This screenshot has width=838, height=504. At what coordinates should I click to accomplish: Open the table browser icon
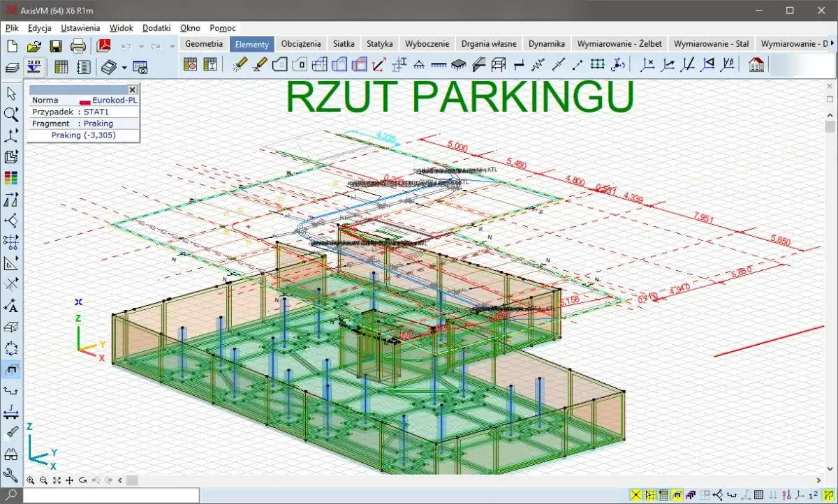click(61, 67)
